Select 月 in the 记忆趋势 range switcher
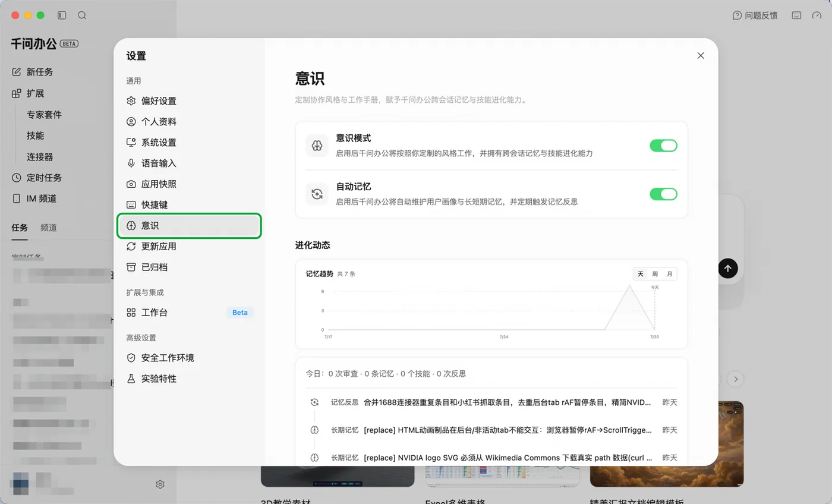The width and height of the screenshot is (832, 504). coord(670,274)
